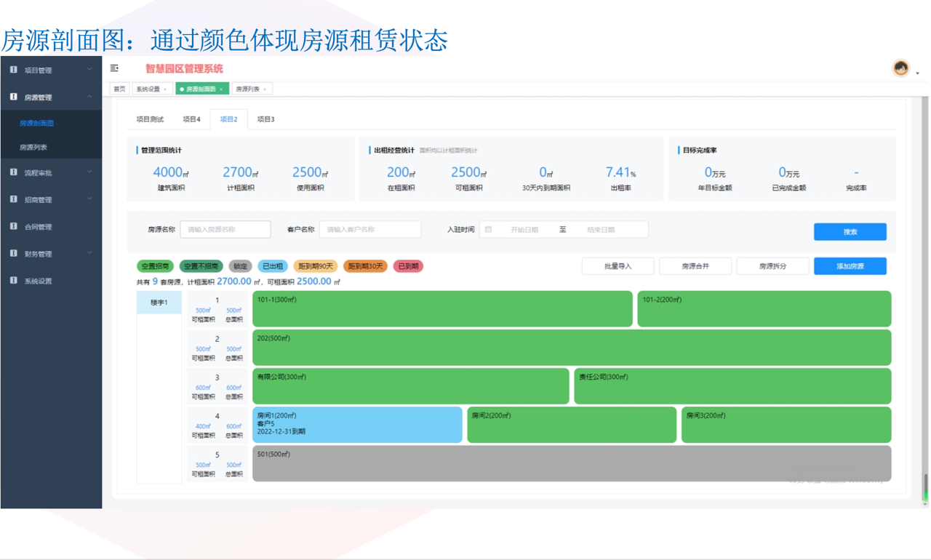Collapse the sidebar with the hamburger icon
This screenshot has width=931, height=560.
point(114,68)
